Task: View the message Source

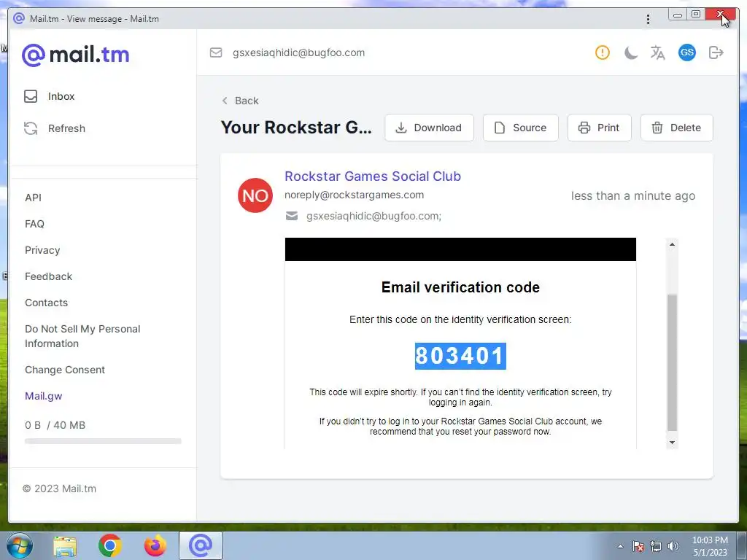Action: pyautogui.click(x=521, y=128)
